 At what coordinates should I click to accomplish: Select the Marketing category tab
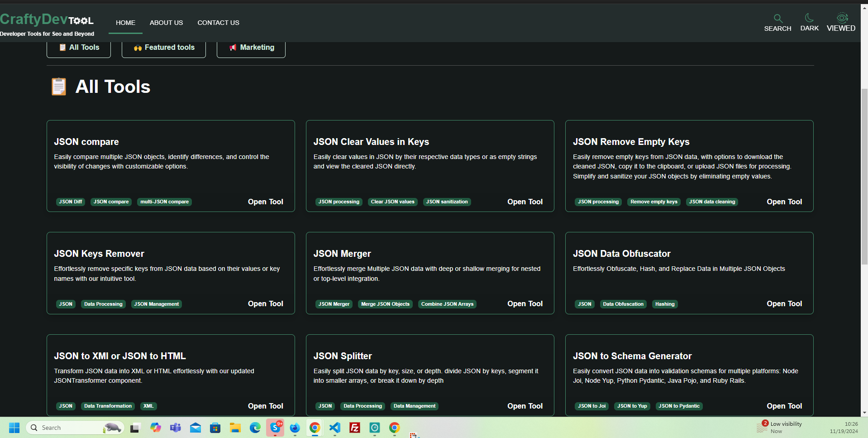pos(251,48)
